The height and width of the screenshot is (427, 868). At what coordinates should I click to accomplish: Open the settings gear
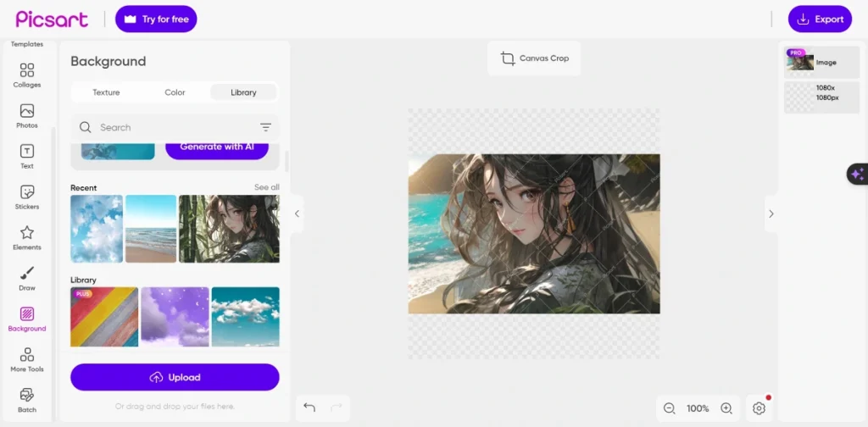(x=759, y=408)
